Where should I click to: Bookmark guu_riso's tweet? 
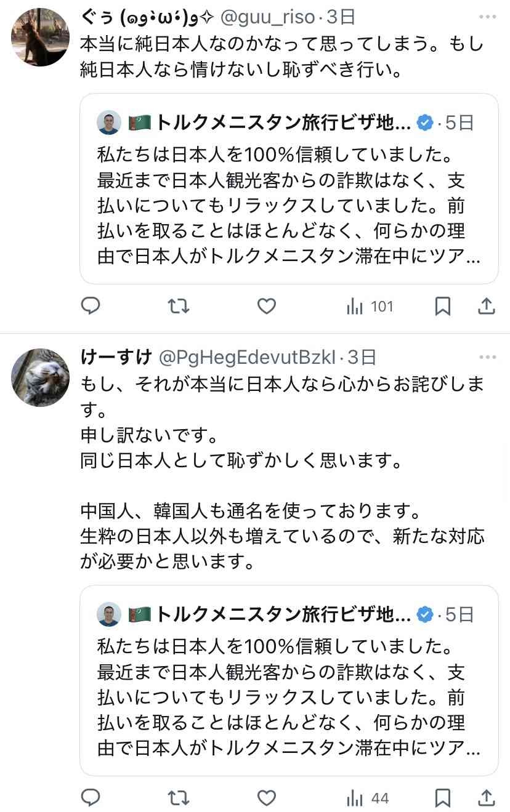[x=442, y=306]
